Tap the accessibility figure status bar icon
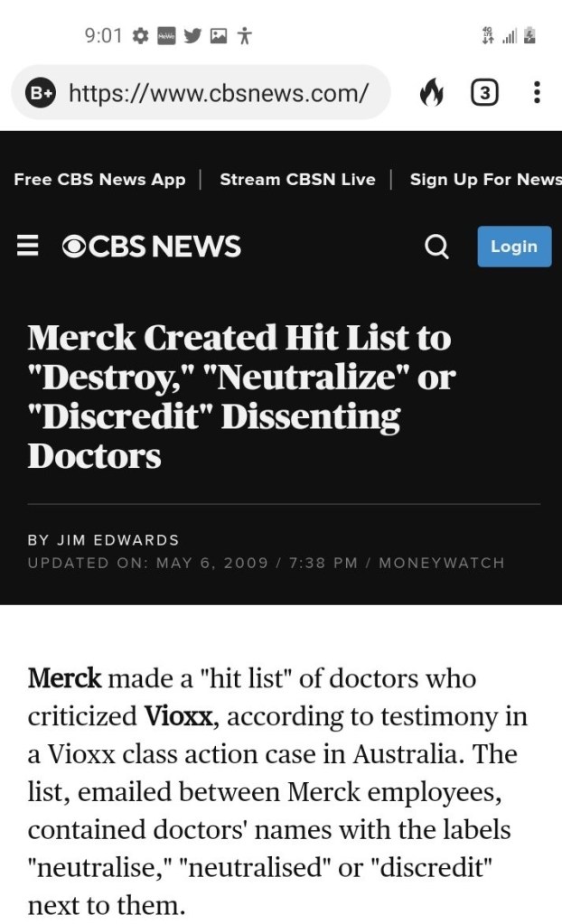562x924 pixels. coord(244,36)
